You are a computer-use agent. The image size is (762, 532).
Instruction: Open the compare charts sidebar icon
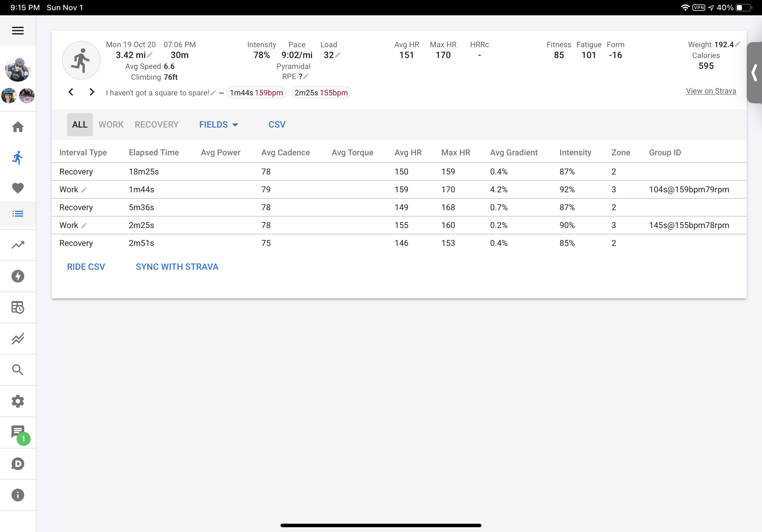click(18, 339)
